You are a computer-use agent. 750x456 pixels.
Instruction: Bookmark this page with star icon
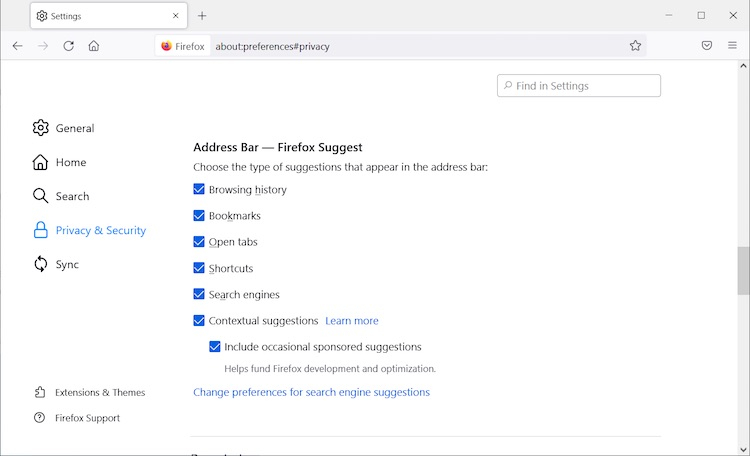point(635,46)
